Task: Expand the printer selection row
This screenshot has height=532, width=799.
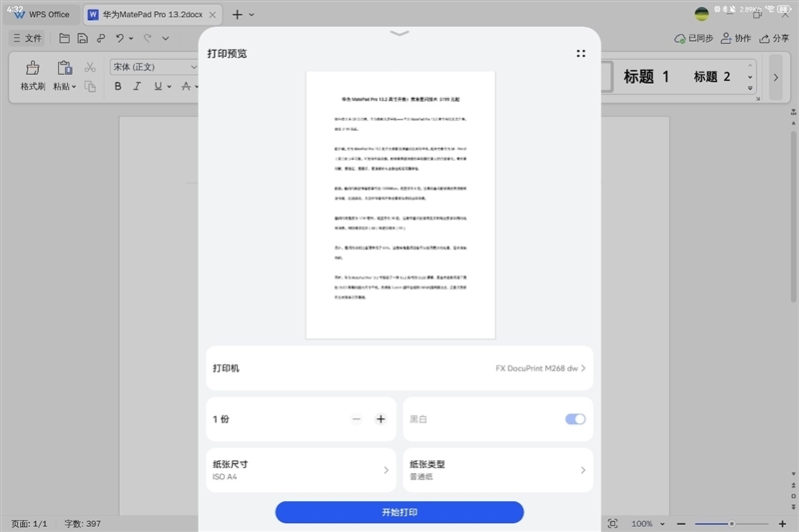Action: pyautogui.click(x=399, y=368)
